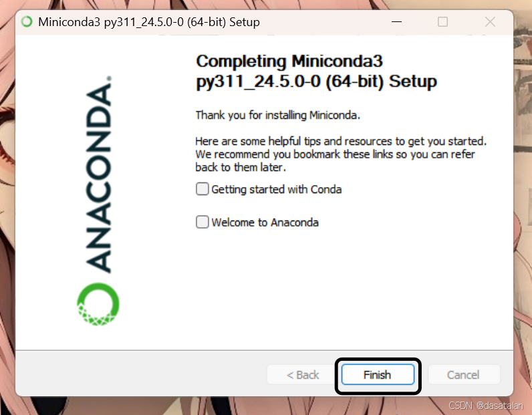Click the Welcome to Anaconda label text

pos(265,223)
